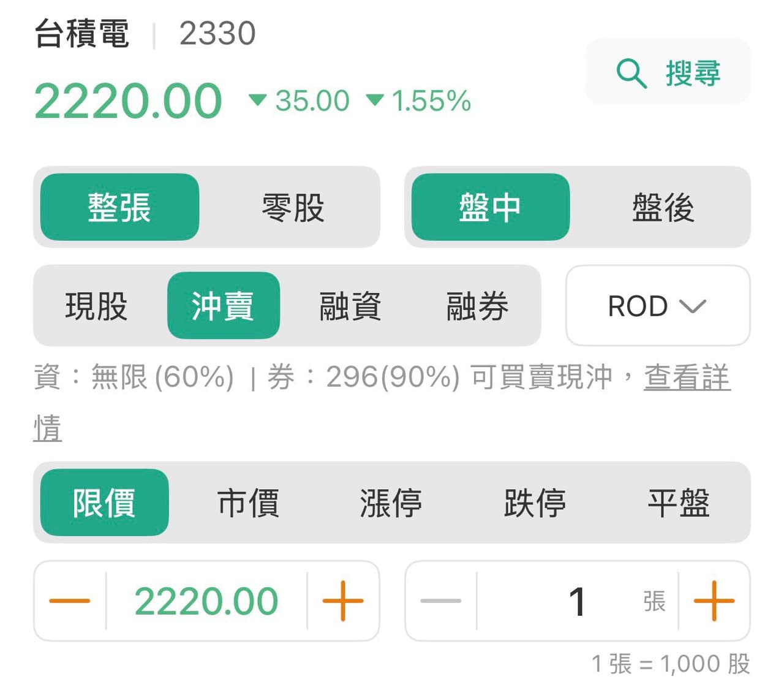Choose 跌停 limit-down price option
Viewport: 784px width, 679px height.
[x=535, y=503]
